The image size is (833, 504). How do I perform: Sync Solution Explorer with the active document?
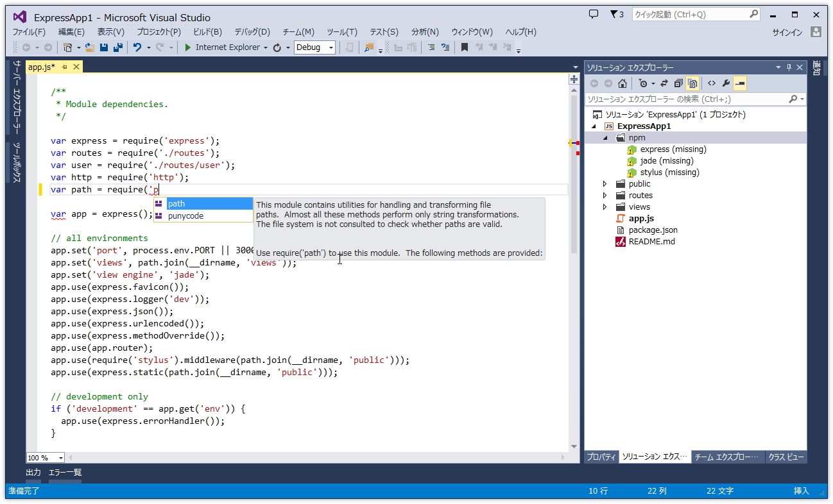point(664,83)
